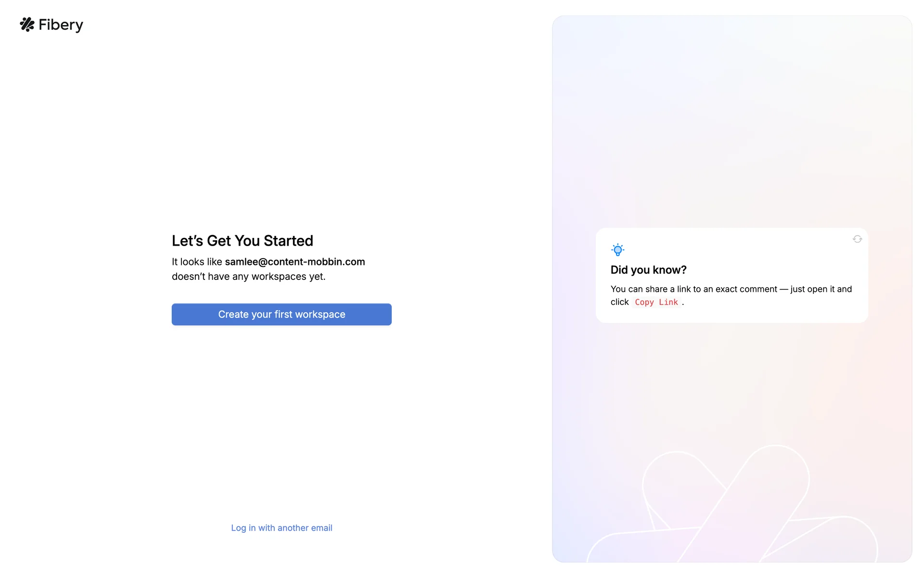This screenshot has width=924, height=578.
Task: Click the word "exact comment" in the tip
Action: click(x=746, y=289)
